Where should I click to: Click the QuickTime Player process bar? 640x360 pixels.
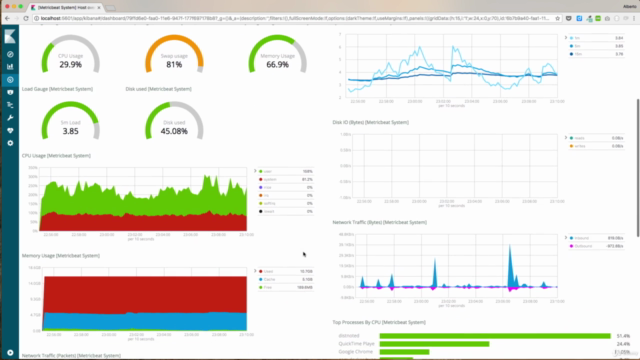click(x=434, y=344)
